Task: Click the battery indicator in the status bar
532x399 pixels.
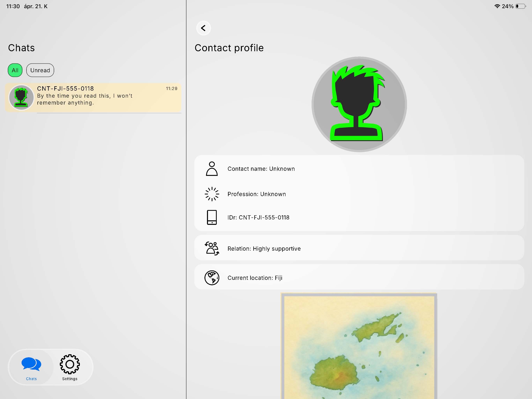Action: (521, 6)
